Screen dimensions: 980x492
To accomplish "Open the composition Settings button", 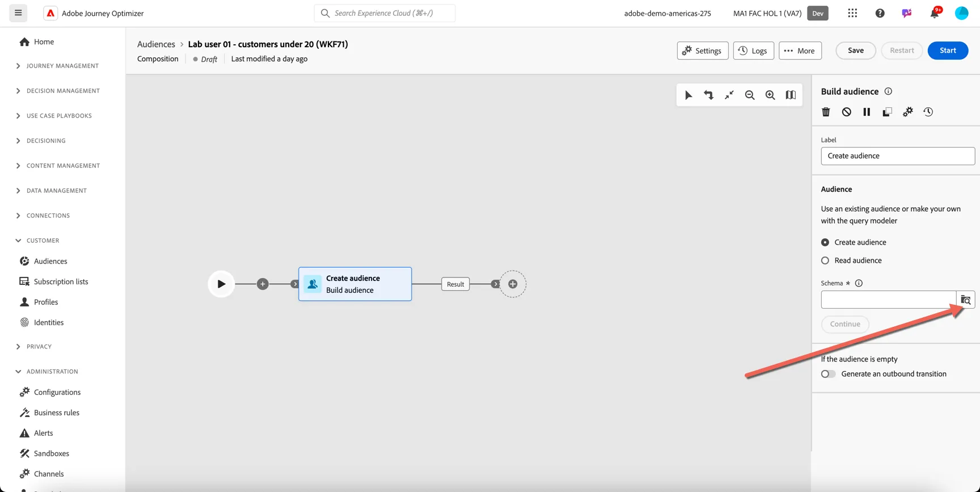I will point(702,51).
